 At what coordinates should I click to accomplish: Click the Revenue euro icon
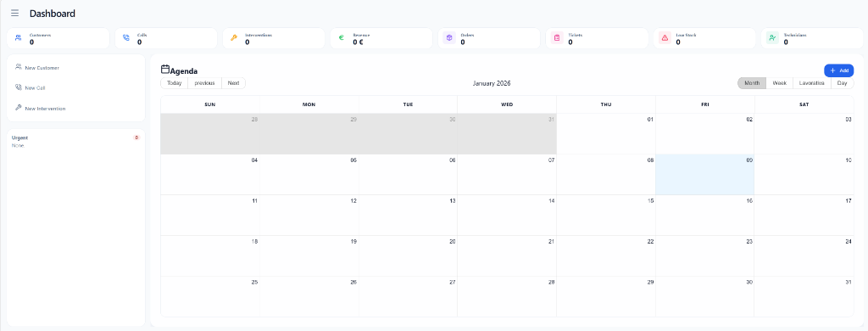[342, 38]
